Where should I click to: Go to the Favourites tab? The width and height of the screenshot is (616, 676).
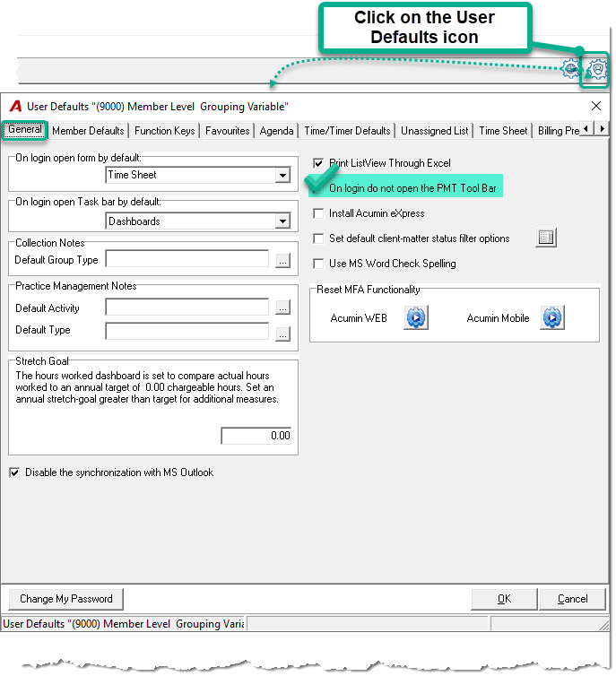click(227, 131)
